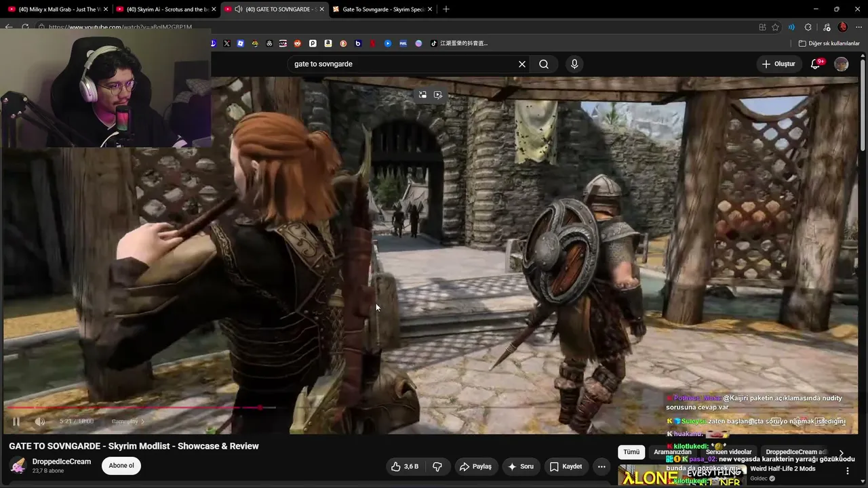Subscribe with the Abone ol button
Image resolution: width=868 pixels, height=488 pixels.
pyautogui.click(x=121, y=466)
